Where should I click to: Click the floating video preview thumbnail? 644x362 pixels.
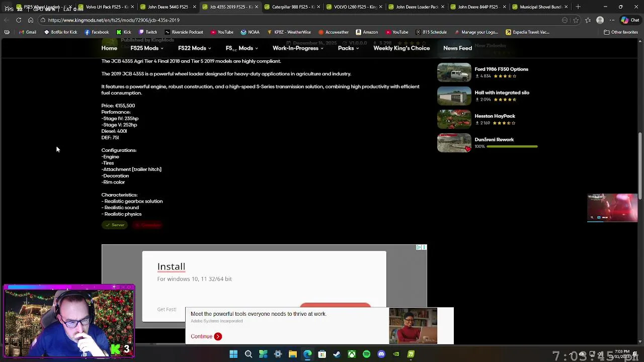[x=612, y=208]
